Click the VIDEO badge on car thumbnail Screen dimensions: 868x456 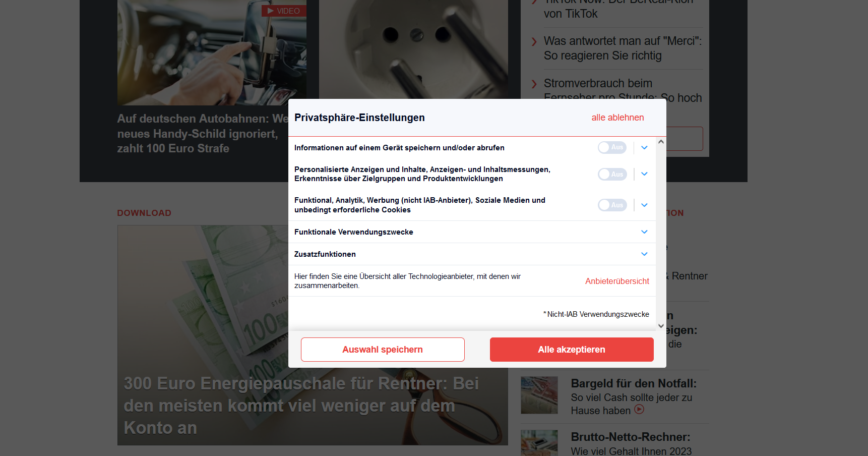click(284, 11)
